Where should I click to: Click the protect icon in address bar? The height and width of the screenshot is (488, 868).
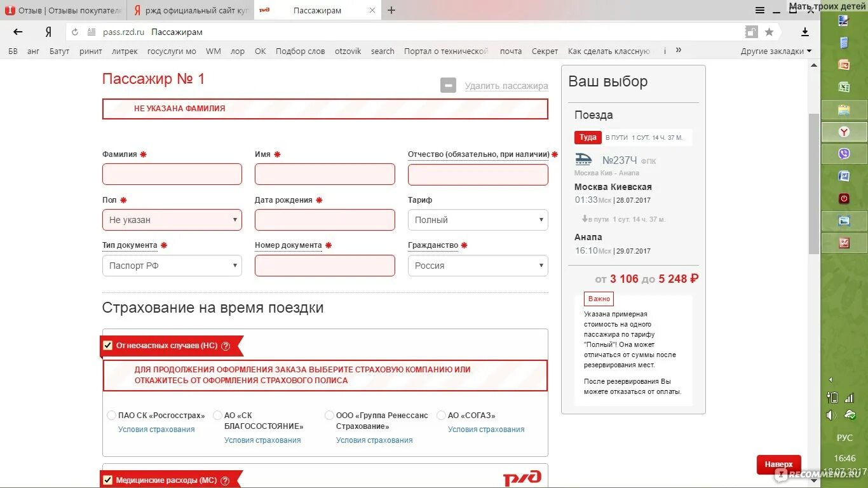[751, 32]
